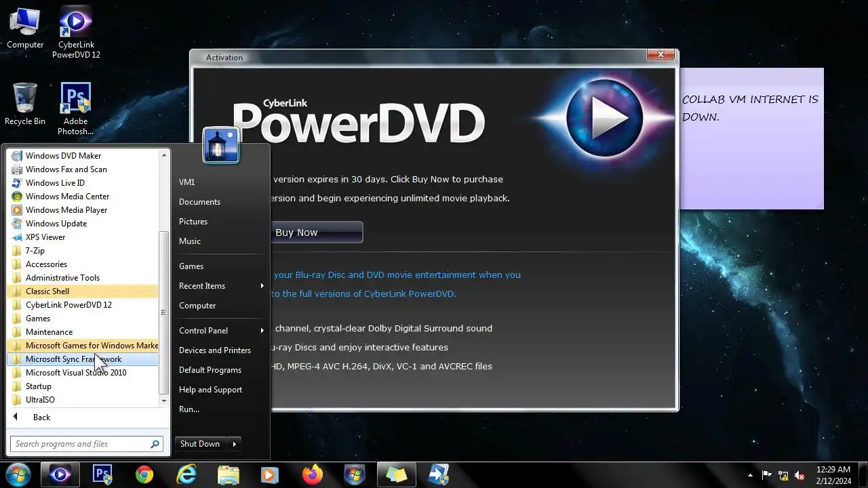Image resolution: width=868 pixels, height=488 pixels.
Task: Launch Google Chrome from taskbar
Action: tap(144, 474)
